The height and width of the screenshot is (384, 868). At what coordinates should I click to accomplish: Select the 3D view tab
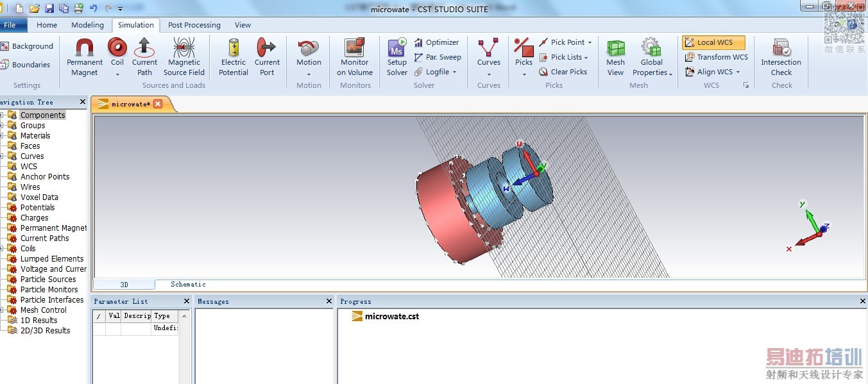[124, 284]
